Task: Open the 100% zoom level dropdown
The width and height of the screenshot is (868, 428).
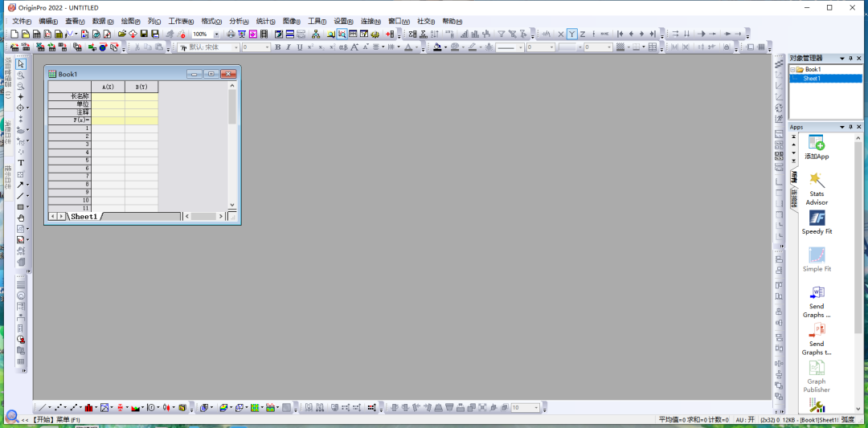Action: [x=216, y=34]
